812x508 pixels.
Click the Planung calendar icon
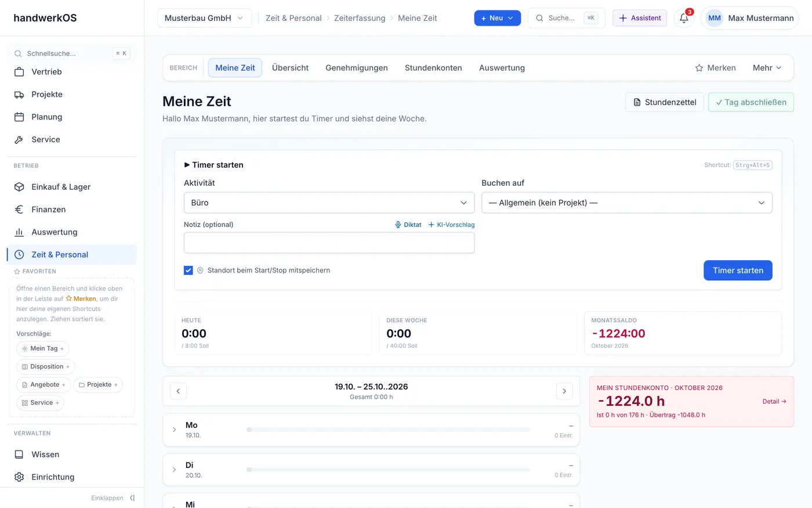click(19, 117)
